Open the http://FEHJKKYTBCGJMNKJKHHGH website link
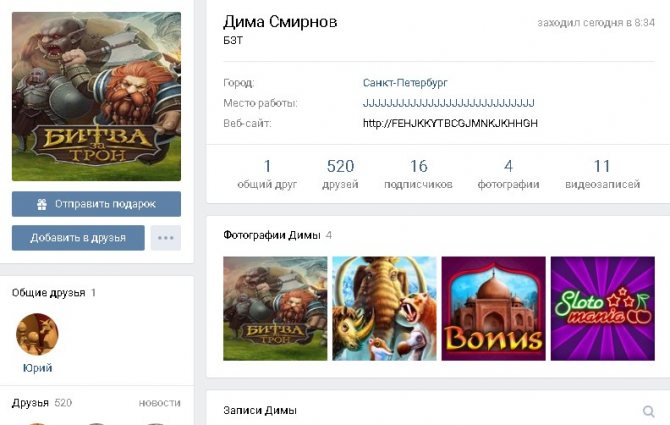Screen dimensions: 670x425 (450, 123)
